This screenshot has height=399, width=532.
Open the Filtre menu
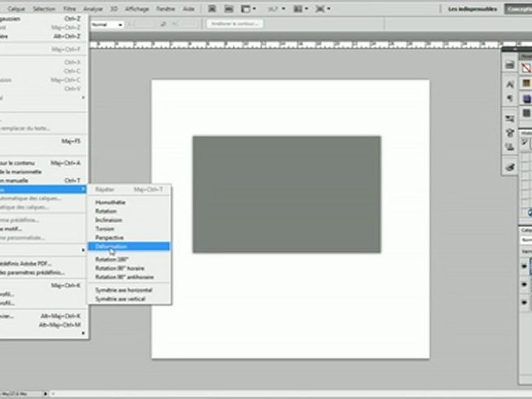point(70,9)
